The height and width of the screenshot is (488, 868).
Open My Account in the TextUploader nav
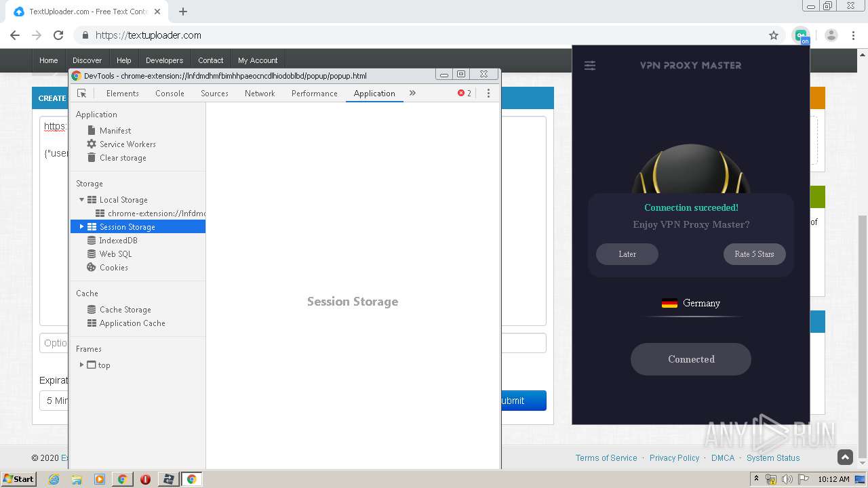click(x=258, y=60)
